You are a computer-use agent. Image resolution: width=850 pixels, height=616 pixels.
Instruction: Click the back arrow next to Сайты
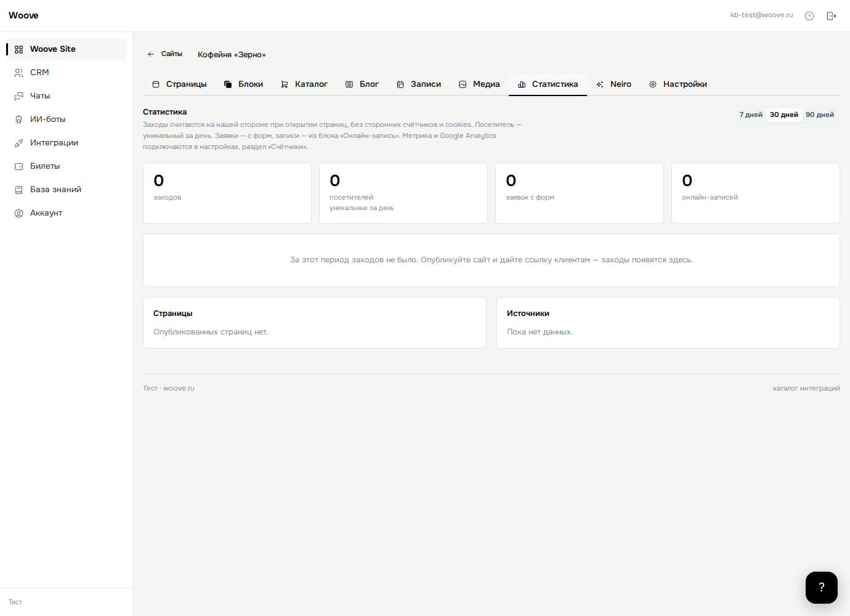tap(151, 54)
